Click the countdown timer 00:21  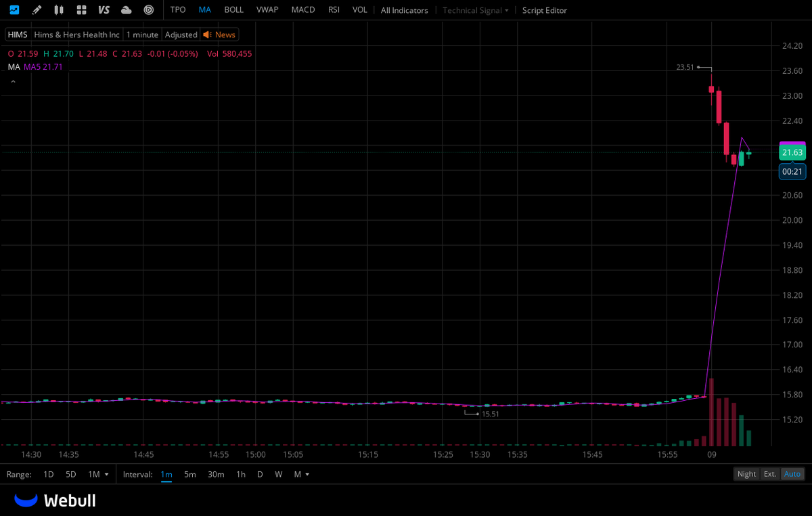[x=792, y=172]
